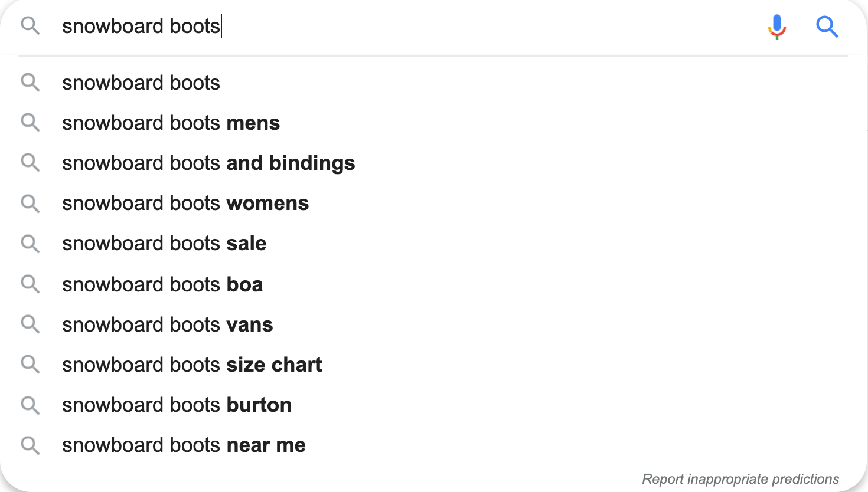The height and width of the screenshot is (492, 868).
Task: Click 'Report inappropriate predictions' link
Action: [x=740, y=479]
